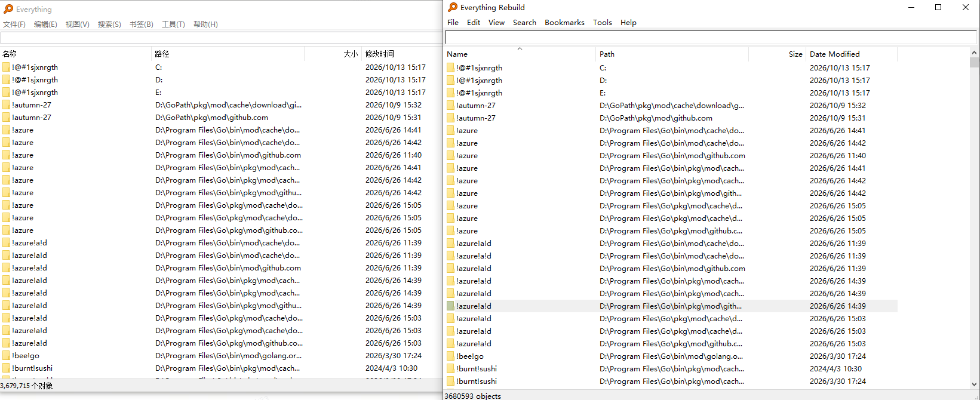Open the 书签(B) menu in left window
Viewport: 980px width, 400px height.
tap(142, 24)
